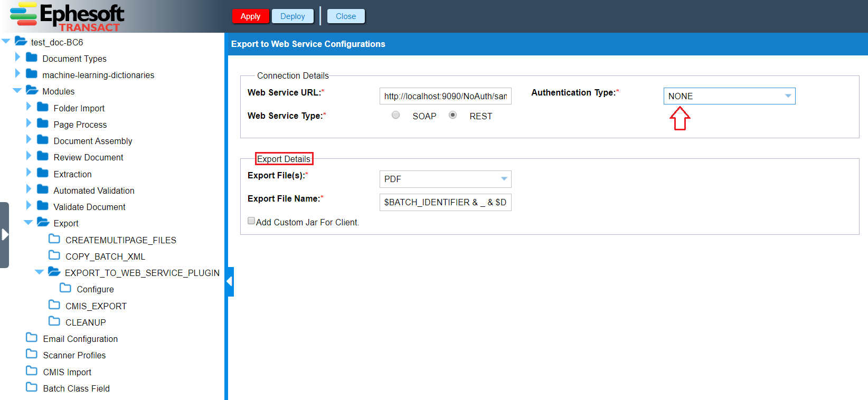The width and height of the screenshot is (868, 400).
Task: Click the COPY_BATCH_XML folder outline icon
Action: tap(54, 255)
